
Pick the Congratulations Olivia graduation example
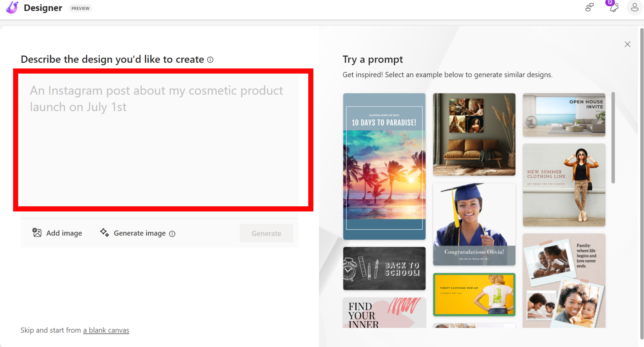point(474,224)
